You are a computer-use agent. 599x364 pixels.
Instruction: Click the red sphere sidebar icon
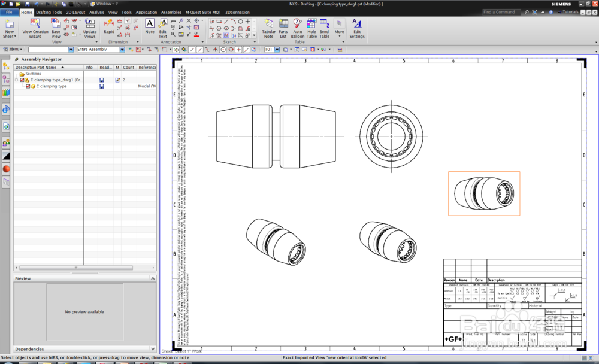click(x=6, y=169)
